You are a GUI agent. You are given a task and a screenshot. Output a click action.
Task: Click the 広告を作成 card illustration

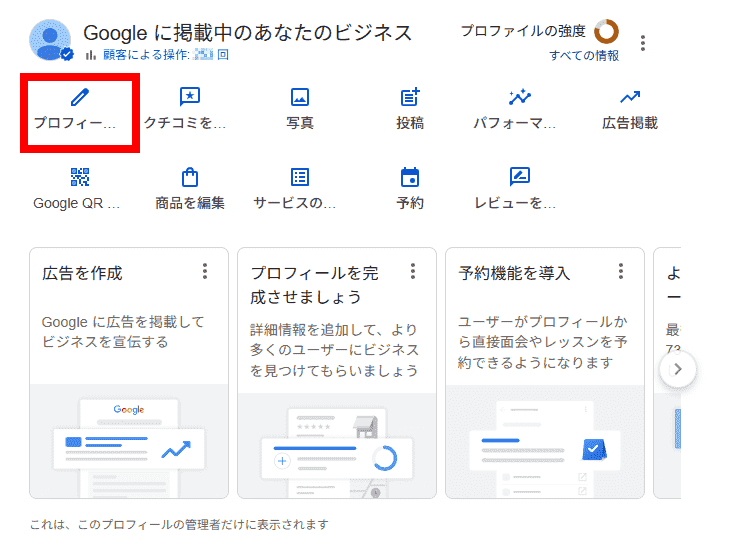click(x=129, y=441)
